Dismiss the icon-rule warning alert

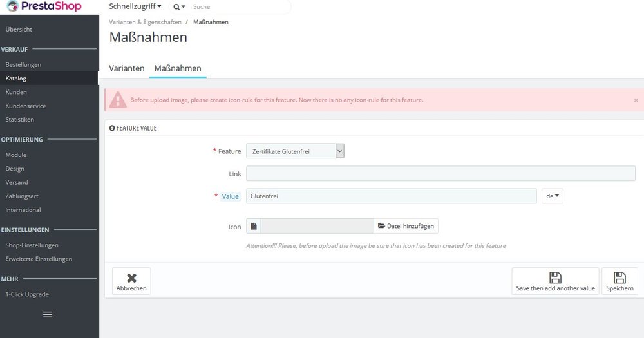click(x=636, y=100)
